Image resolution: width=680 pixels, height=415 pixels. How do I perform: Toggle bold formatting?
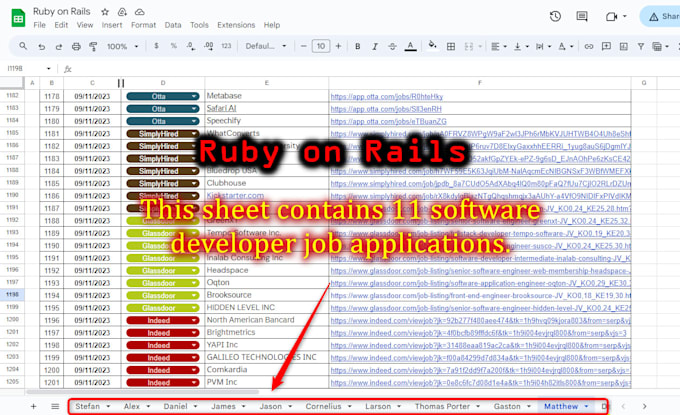point(357,46)
